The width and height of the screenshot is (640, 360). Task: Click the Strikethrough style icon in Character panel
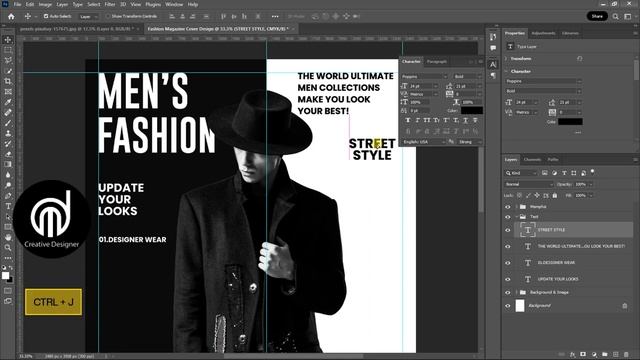475,120
